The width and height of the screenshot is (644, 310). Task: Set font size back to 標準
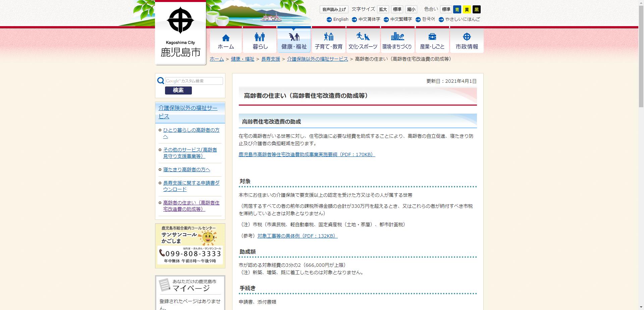[397, 9]
